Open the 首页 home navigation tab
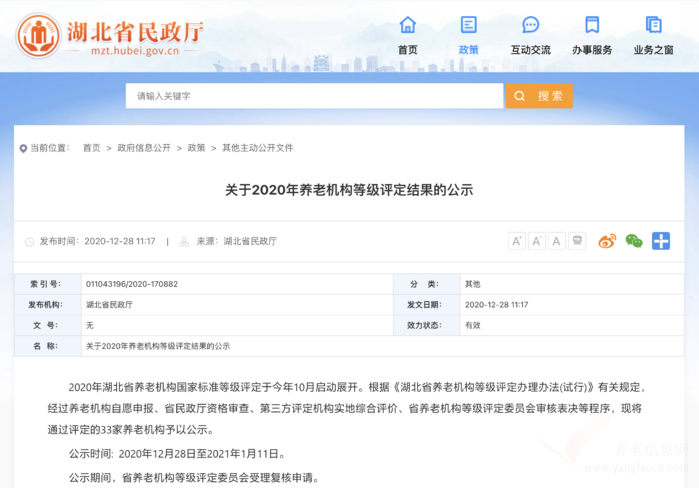The width and height of the screenshot is (699, 488). click(x=408, y=36)
